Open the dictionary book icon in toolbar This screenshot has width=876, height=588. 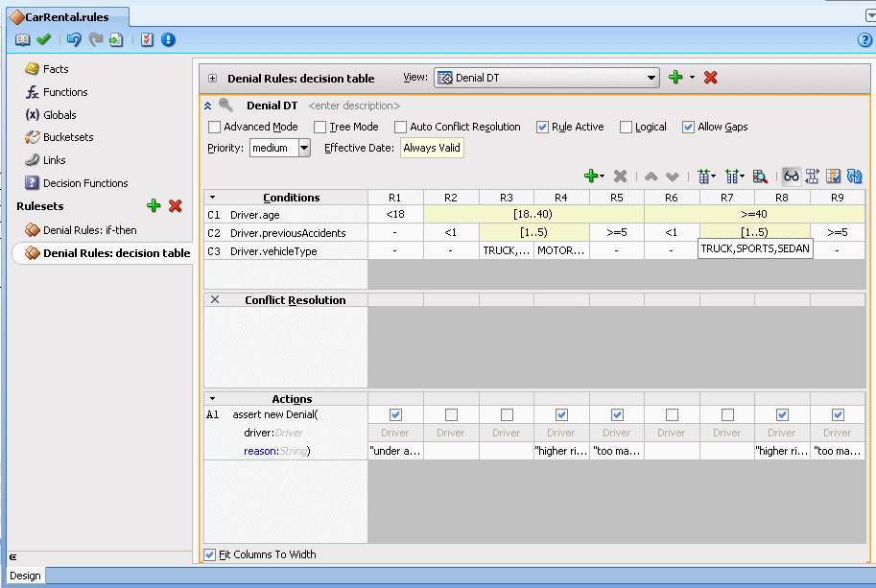(23, 39)
